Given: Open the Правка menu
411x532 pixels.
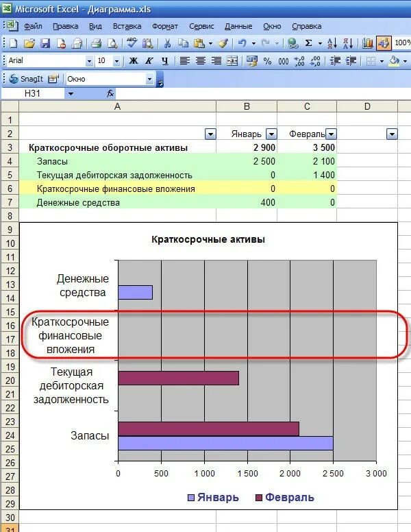Looking at the screenshot, I should (x=66, y=26).
